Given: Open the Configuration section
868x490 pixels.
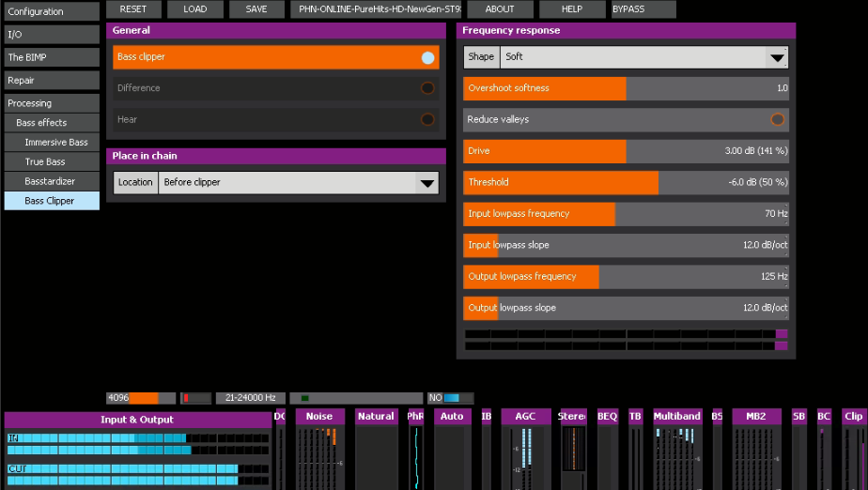Looking at the screenshot, I should coord(50,11).
